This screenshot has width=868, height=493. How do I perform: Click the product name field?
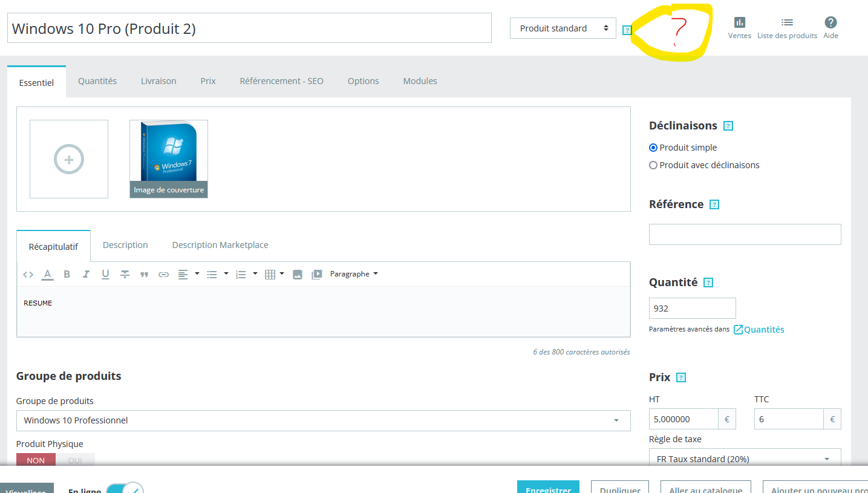pyautogui.click(x=249, y=28)
